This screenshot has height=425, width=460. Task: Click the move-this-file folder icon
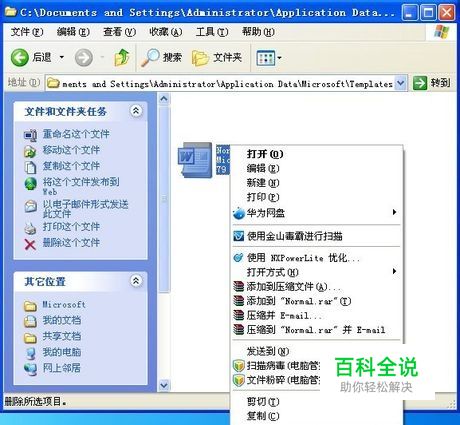(30, 151)
